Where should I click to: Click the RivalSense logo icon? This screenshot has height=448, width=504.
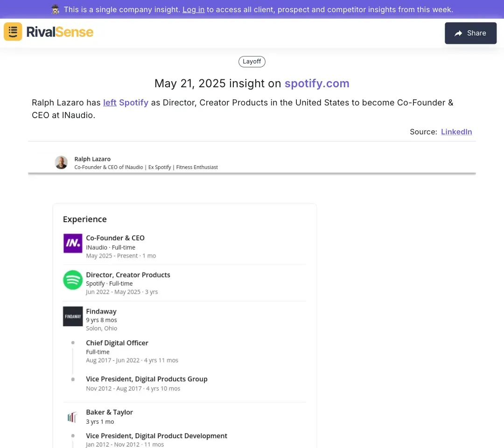pos(13,31)
